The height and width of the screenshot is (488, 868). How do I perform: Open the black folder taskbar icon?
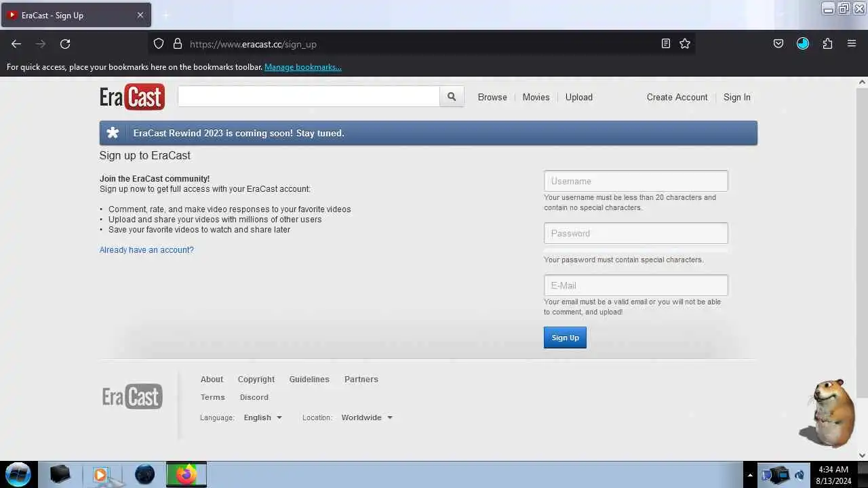(x=60, y=474)
